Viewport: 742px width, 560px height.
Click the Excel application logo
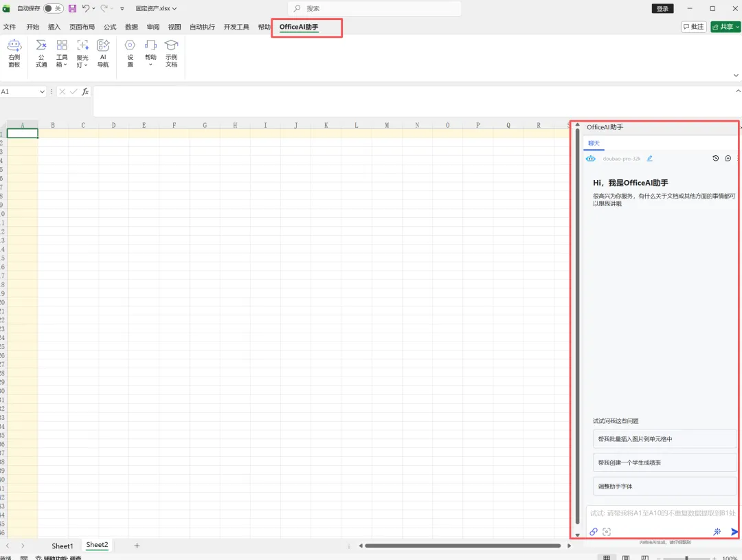pyautogui.click(x=7, y=8)
